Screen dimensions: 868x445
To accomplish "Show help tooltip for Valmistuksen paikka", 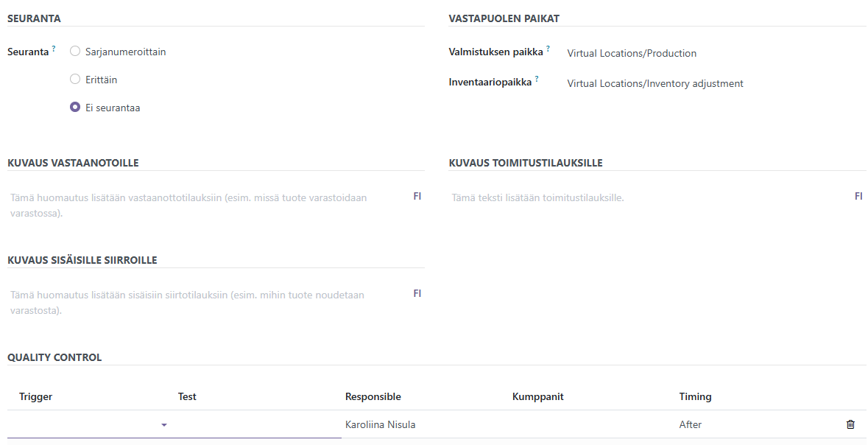I will tap(548, 49).
